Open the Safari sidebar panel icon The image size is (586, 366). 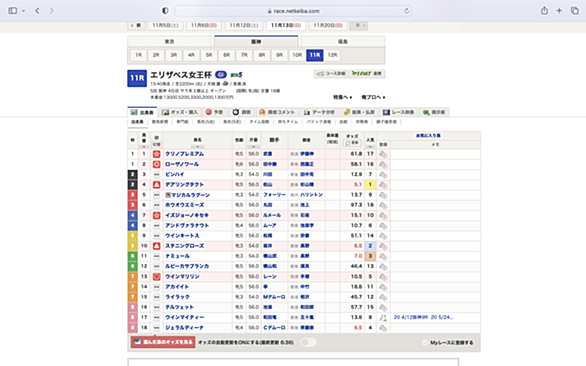(x=12, y=10)
